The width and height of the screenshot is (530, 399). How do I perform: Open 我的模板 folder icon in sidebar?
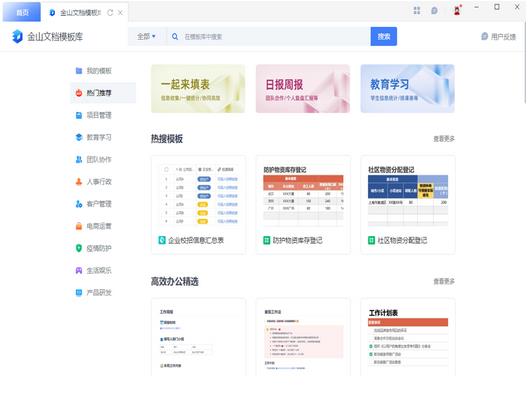pos(79,71)
